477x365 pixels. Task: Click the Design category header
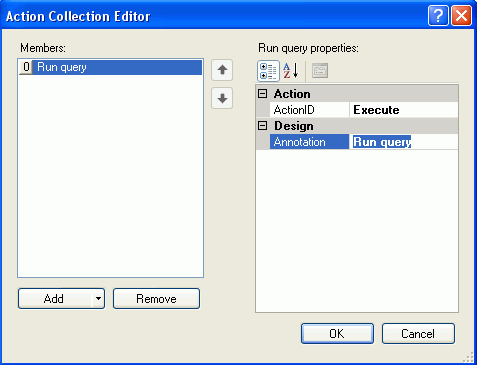357,126
